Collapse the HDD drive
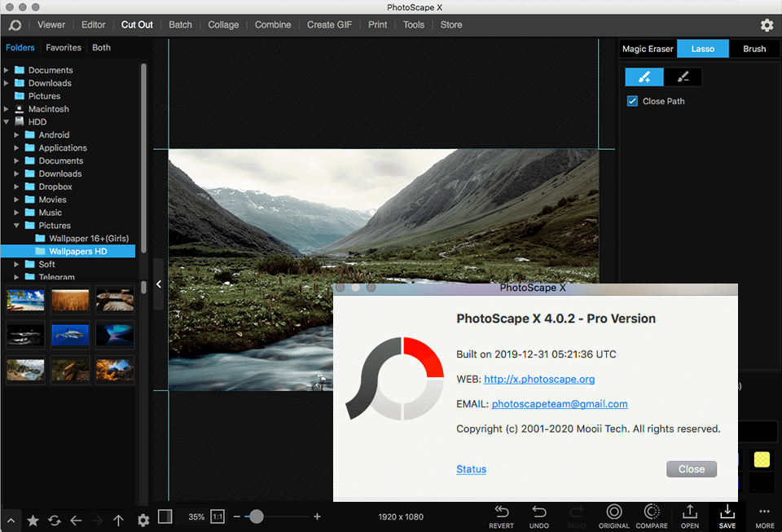The image size is (782, 532). click(6, 121)
